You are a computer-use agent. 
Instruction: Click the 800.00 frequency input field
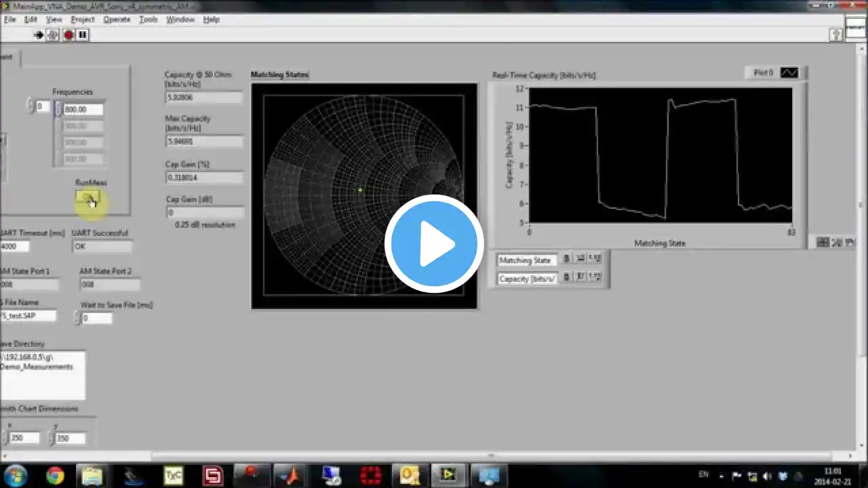click(x=83, y=109)
